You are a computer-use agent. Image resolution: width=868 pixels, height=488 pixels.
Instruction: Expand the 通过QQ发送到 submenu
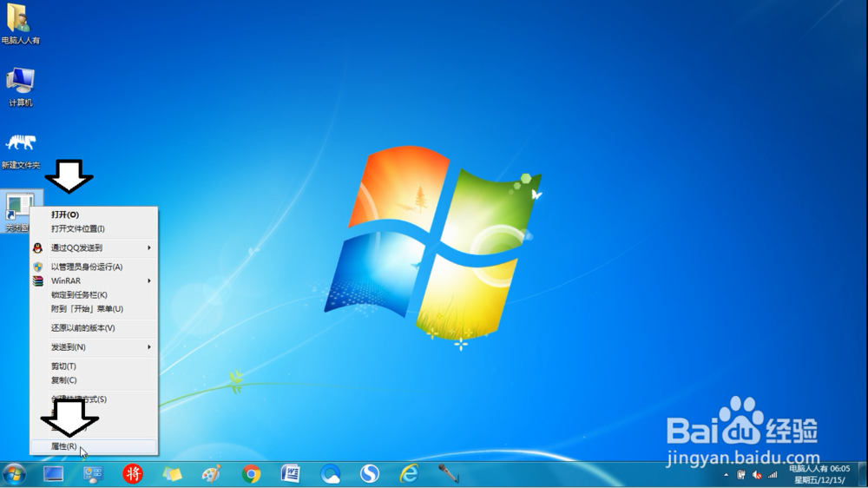pyautogui.click(x=94, y=248)
